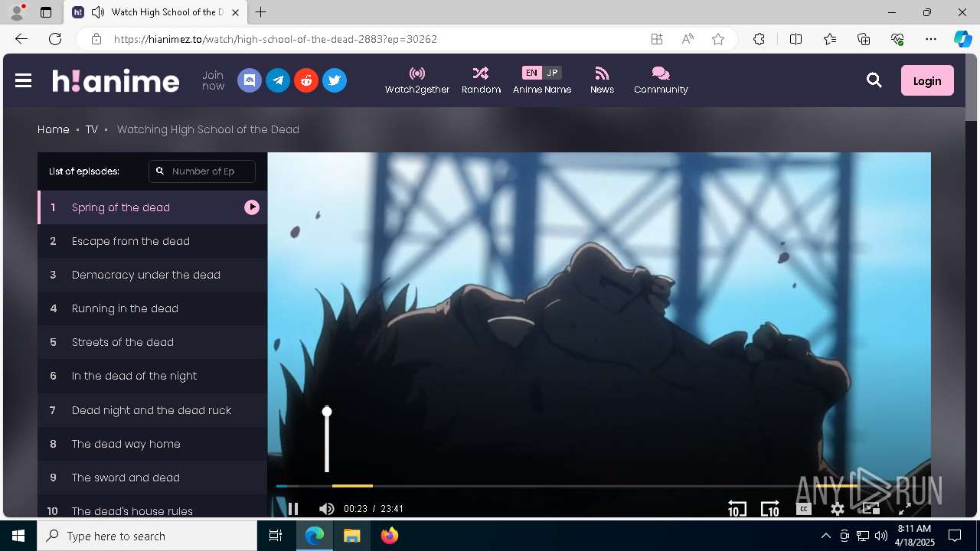Refresh the browser page
Viewport: 980px width, 551px height.
click(55, 39)
